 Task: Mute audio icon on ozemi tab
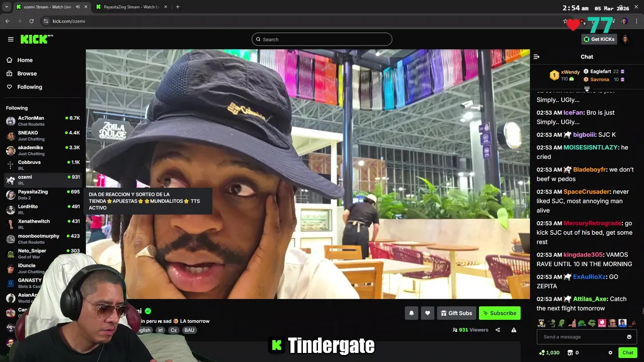pos(77,7)
